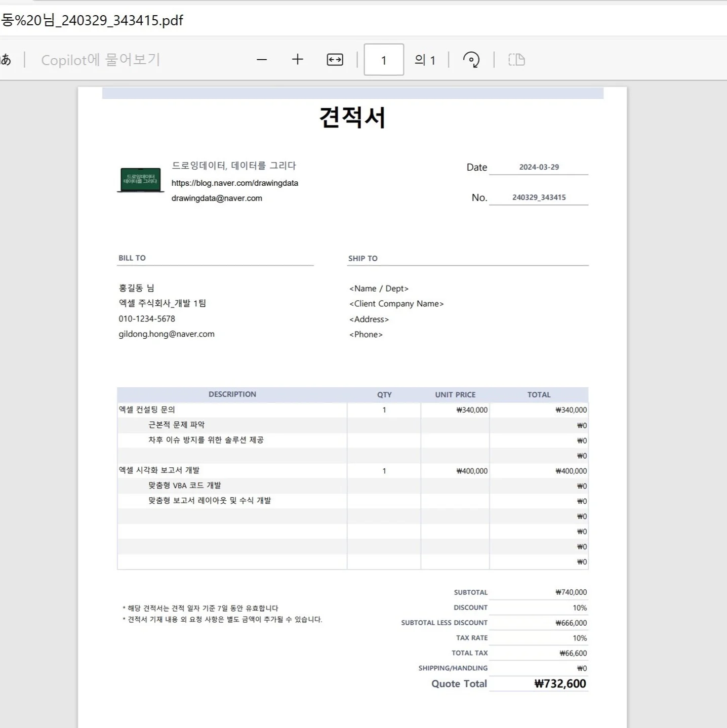Click the zoom out minus icon
This screenshot has width=727, height=728.
point(262,60)
